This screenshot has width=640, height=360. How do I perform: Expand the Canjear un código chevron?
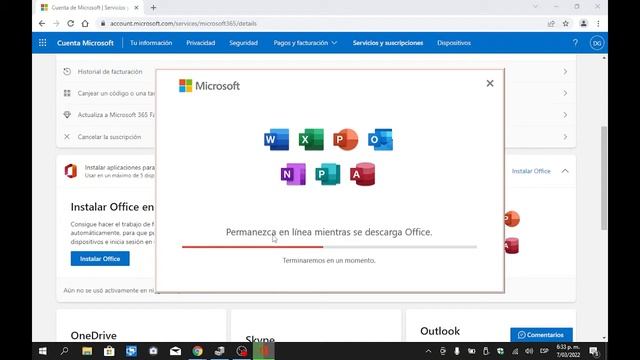point(565,93)
